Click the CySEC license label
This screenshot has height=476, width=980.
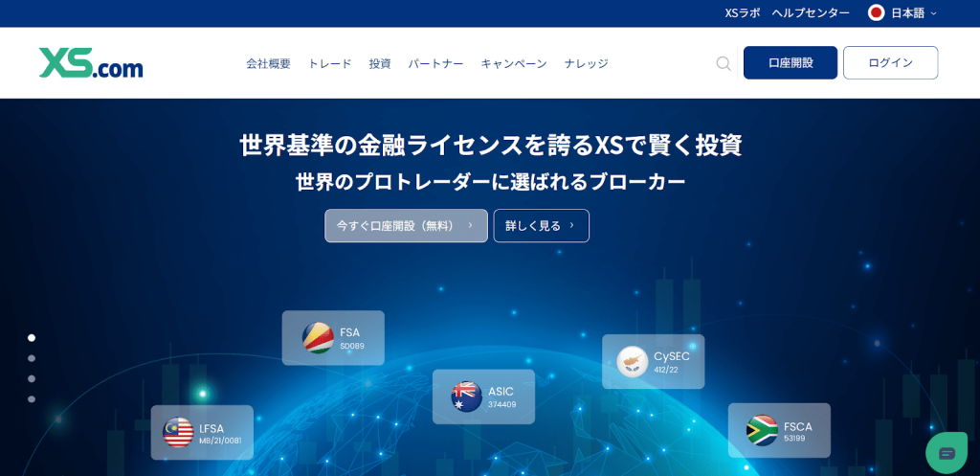(x=673, y=356)
